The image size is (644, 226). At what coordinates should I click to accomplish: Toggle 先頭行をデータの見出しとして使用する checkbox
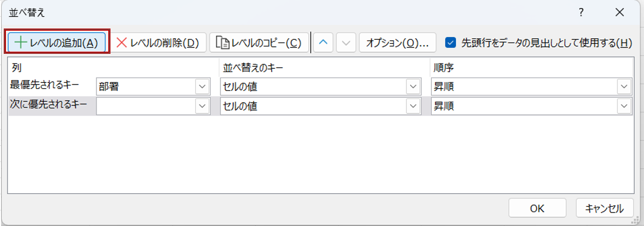click(x=451, y=43)
